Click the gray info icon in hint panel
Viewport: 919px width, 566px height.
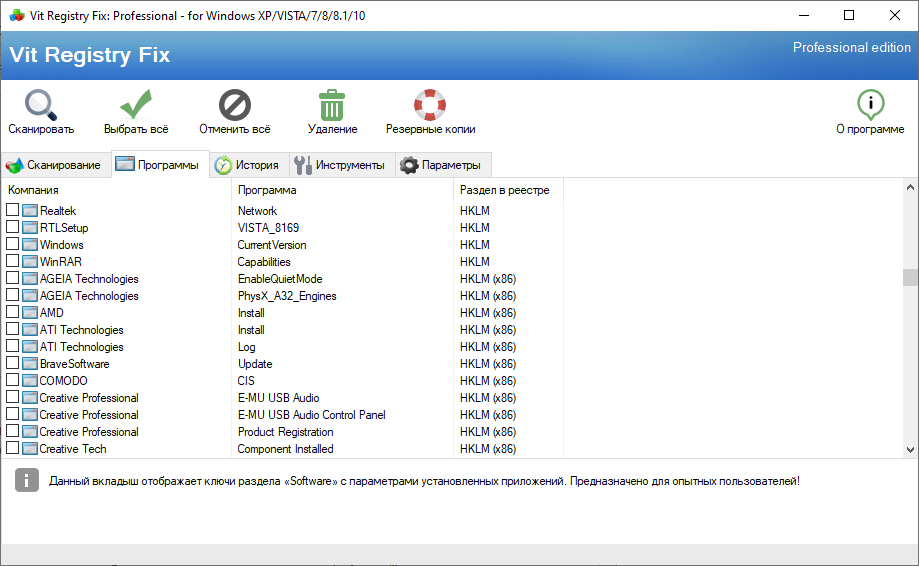[x=27, y=480]
